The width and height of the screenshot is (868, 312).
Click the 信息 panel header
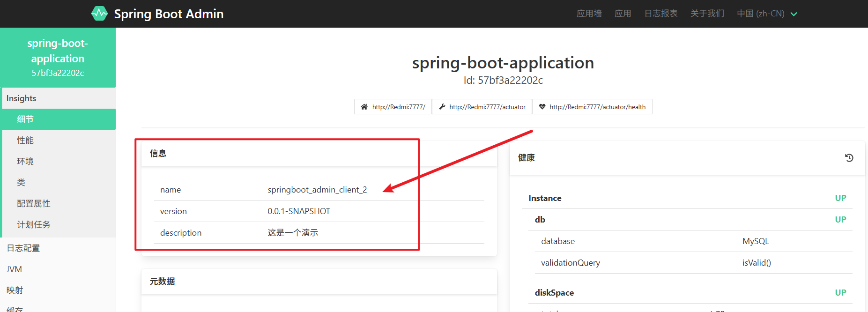click(x=319, y=154)
